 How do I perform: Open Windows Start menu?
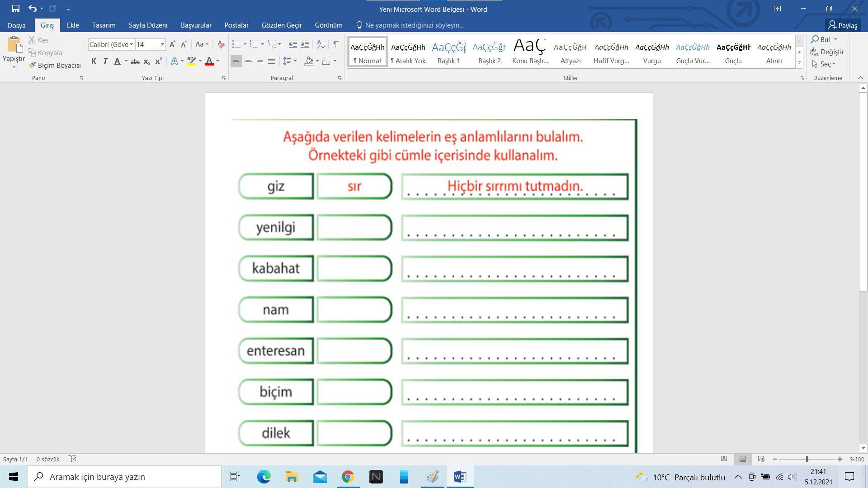pyautogui.click(x=14, y=477)
